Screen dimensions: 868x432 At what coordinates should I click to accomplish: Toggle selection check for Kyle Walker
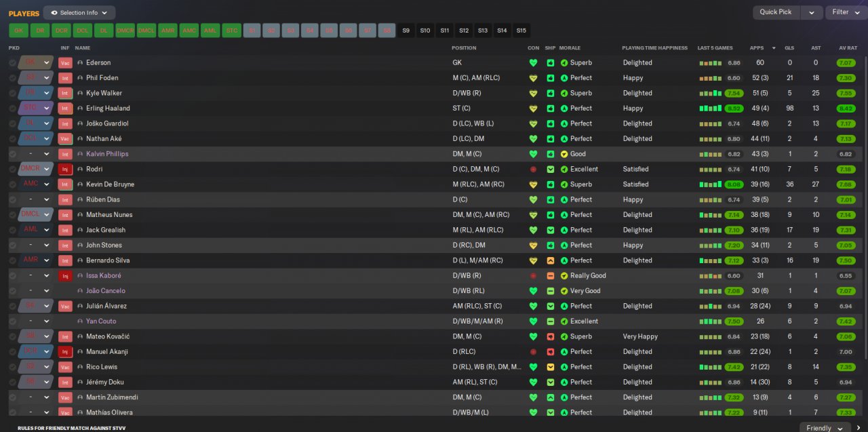coord(12,93)
